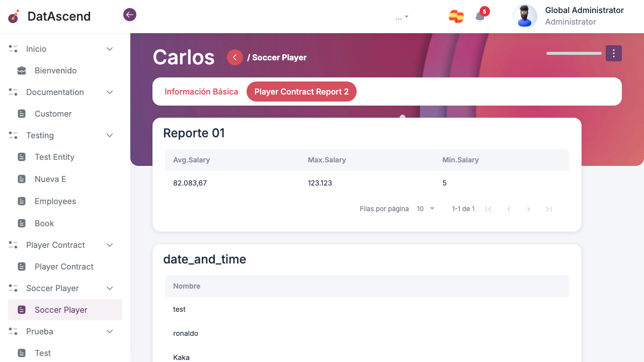Screen dimensions: 644x362
Task: Collapse the Documentation section chevron
Action: point(110,92)
